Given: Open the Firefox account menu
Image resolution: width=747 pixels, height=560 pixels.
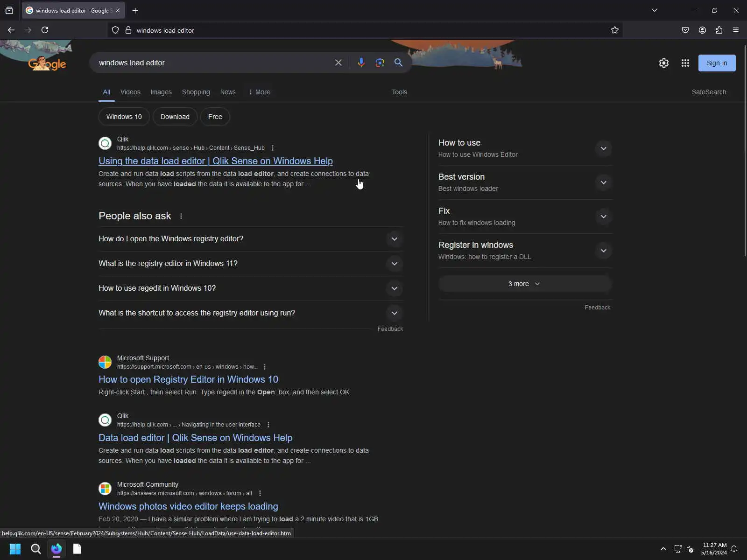Looking at the screenshot, I should [702, 30].
